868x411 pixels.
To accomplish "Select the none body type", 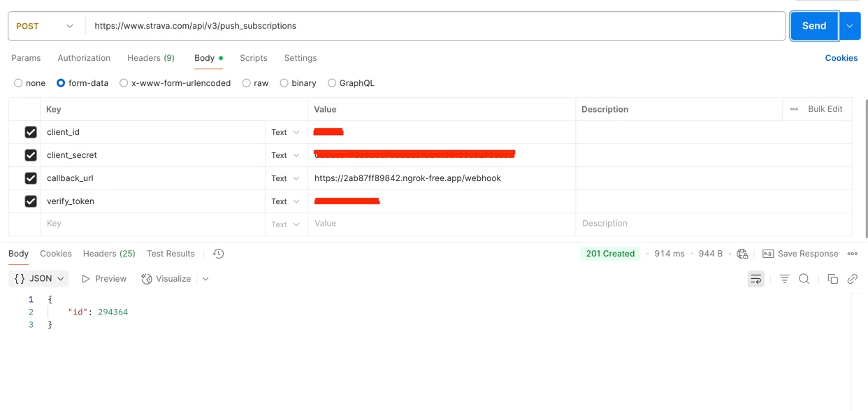I will click(x=18, y=83).
